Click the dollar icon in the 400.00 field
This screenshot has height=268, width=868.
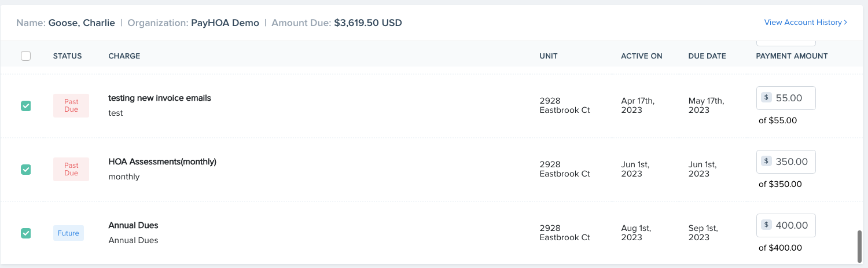(x=766, y=225)
